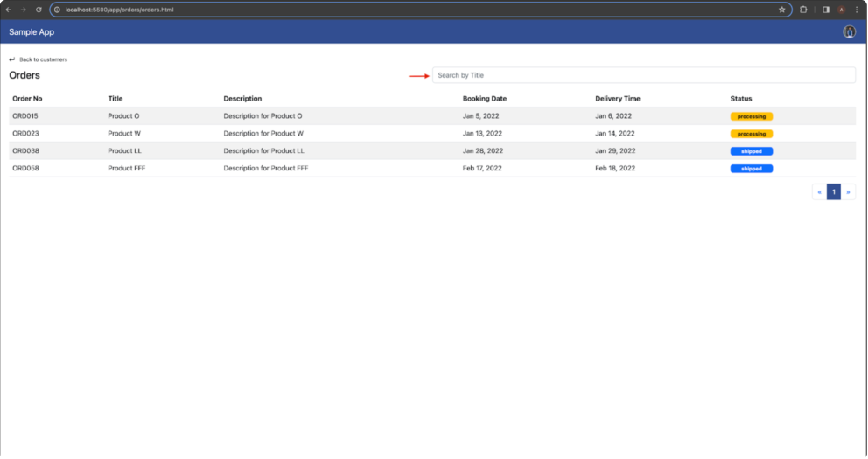Click Description for Product W cell
Viewport: 868px width, 459px height.
(x=263, y=133)
